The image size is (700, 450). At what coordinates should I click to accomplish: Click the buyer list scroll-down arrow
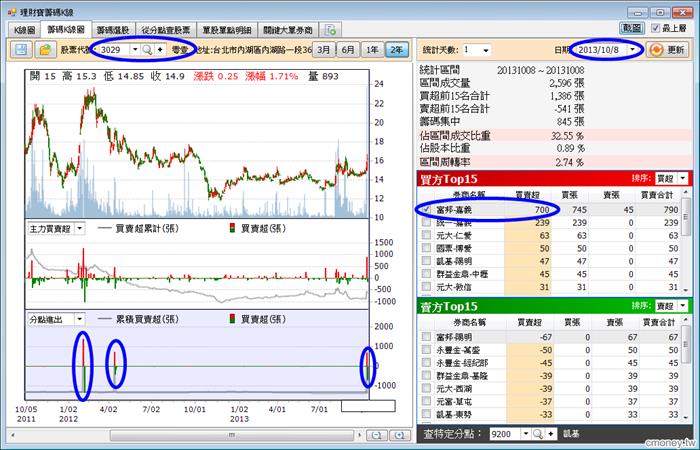[x=686, y=290]
